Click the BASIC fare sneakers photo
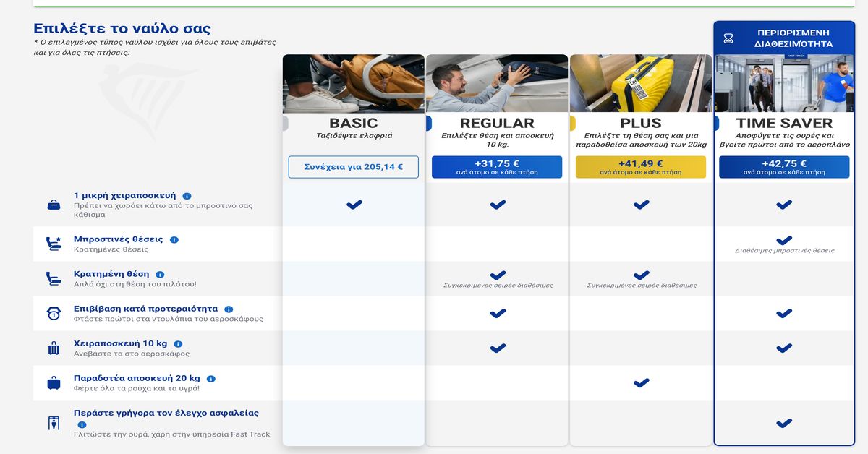This screenshot has height=454, width=868. pyautogui.click(x=353, y=83)
